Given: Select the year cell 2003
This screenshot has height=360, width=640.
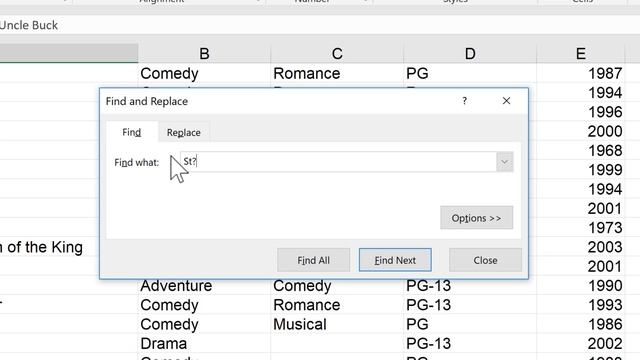Looking at the screenshot, I should tap(580, 247).
